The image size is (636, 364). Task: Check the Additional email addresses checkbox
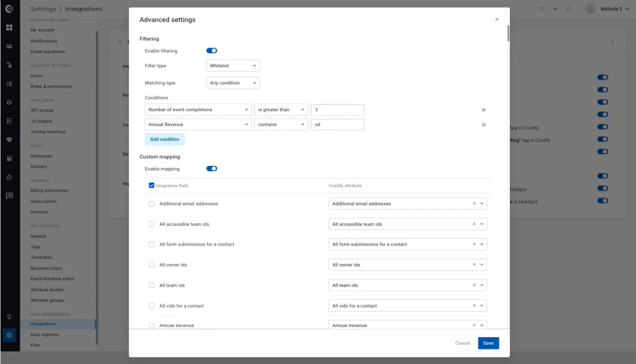[152, 204]
